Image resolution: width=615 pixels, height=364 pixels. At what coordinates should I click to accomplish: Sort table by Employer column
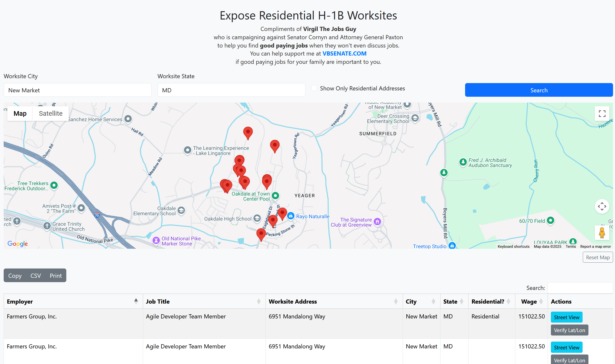coord(73,301)
